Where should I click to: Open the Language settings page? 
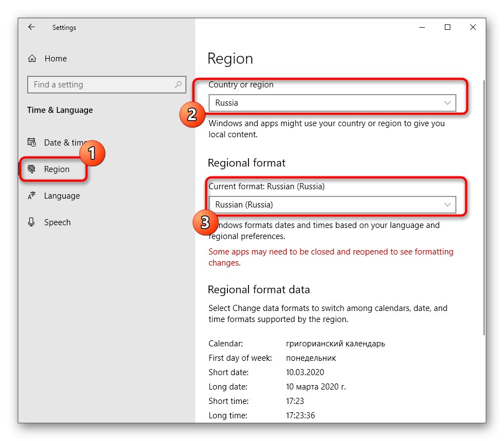62,196
